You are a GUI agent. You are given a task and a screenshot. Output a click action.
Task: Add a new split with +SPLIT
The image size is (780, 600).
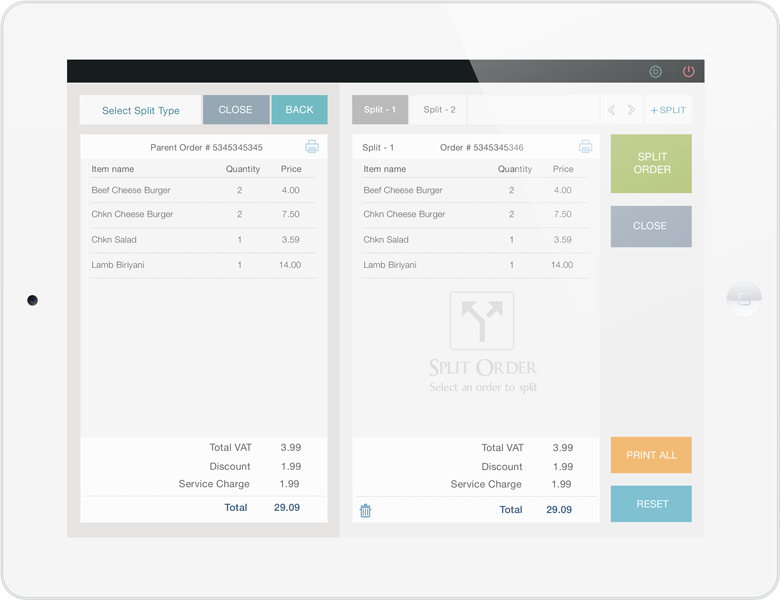click(668, 110)
